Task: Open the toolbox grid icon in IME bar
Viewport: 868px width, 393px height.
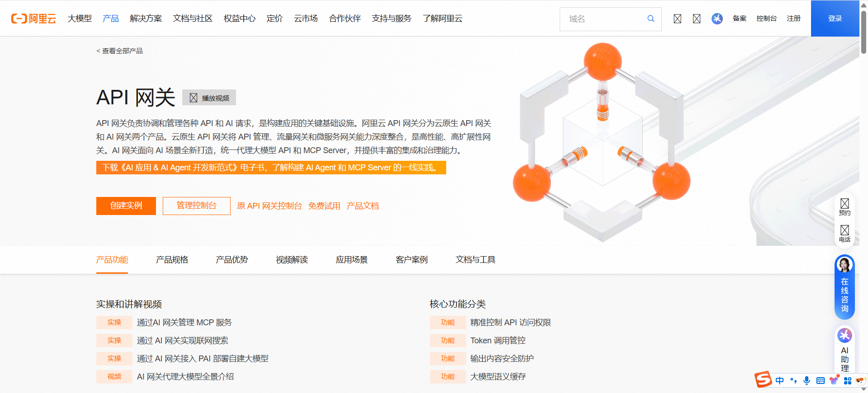Action: [847, 380]
